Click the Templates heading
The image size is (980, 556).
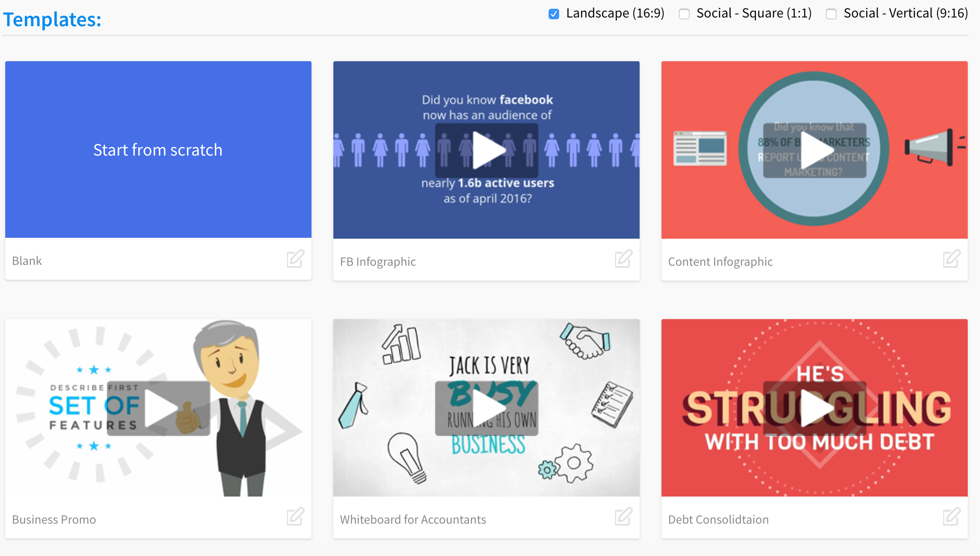[52, 20]
